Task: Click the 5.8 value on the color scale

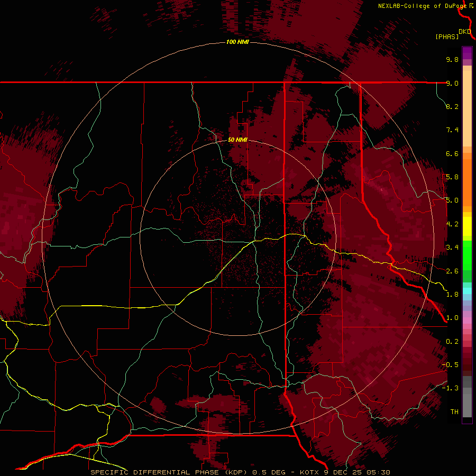Action: (452, 177)
